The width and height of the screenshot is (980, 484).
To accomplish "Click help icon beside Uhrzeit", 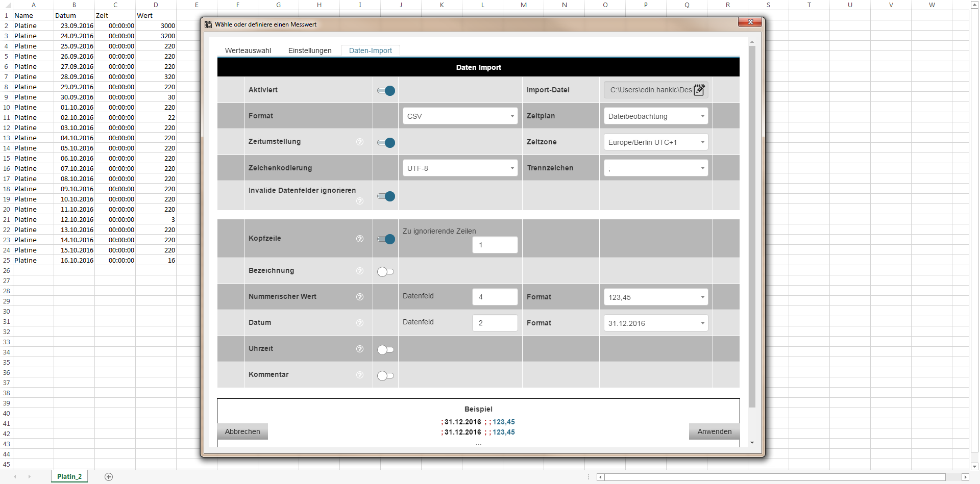I will [360, 349].
